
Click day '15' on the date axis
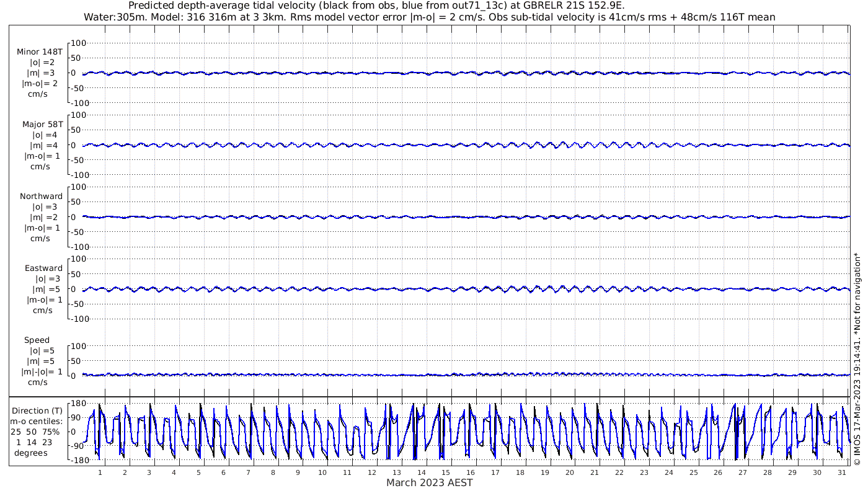446,472
